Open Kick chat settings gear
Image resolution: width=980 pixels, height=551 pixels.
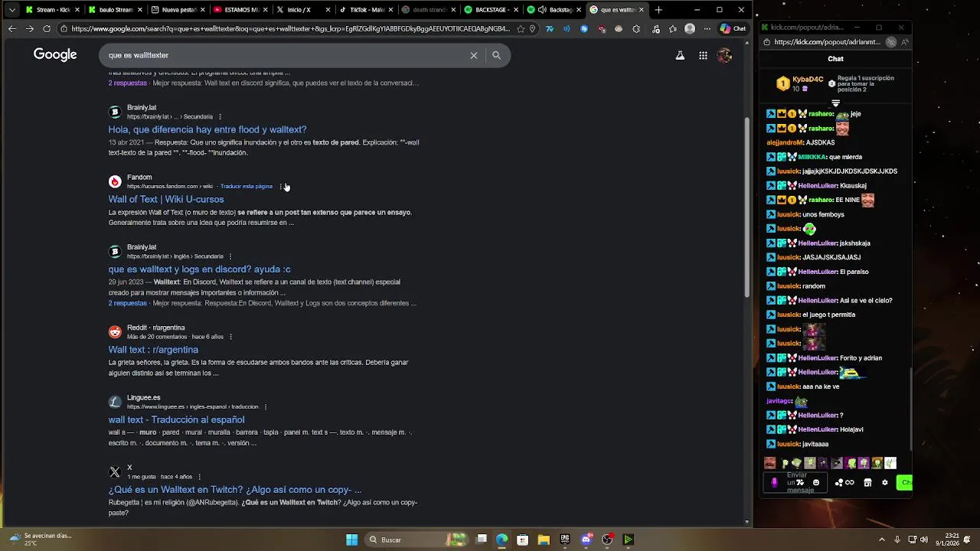tap(884, 482)
